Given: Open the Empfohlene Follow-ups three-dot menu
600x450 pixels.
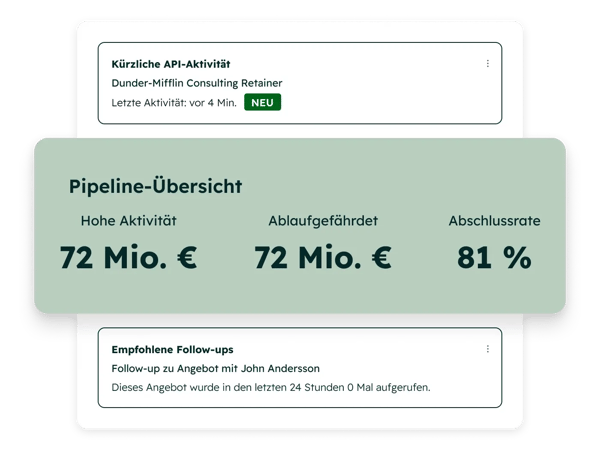Looking at the screenshot, I should [x=488, y=349].
